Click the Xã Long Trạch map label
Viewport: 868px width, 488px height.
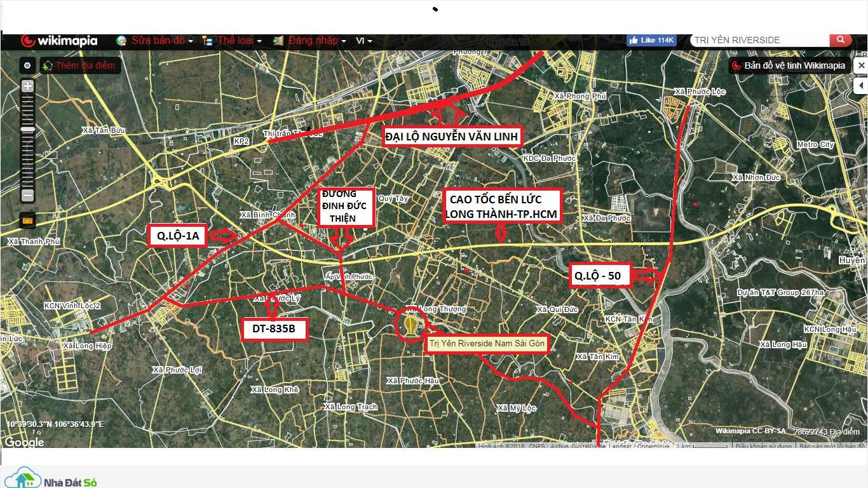click(351, 407)
